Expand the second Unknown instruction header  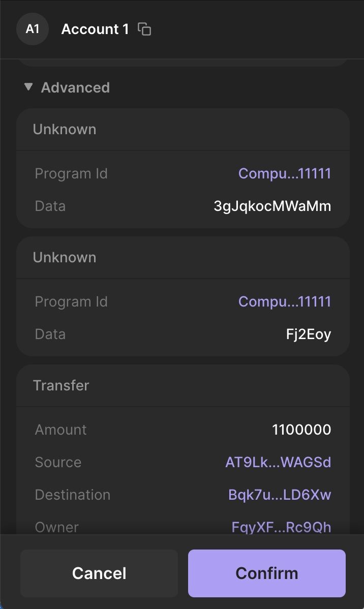(x=65, y=257)
